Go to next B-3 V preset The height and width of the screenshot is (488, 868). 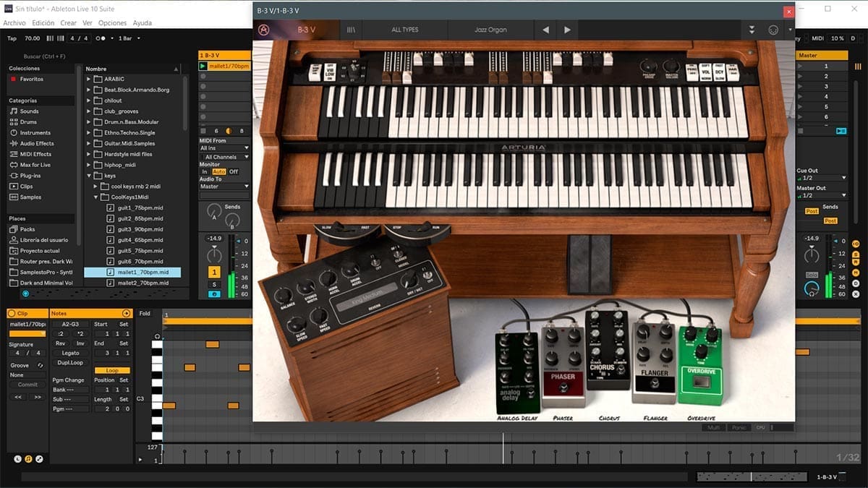(567, 30)
